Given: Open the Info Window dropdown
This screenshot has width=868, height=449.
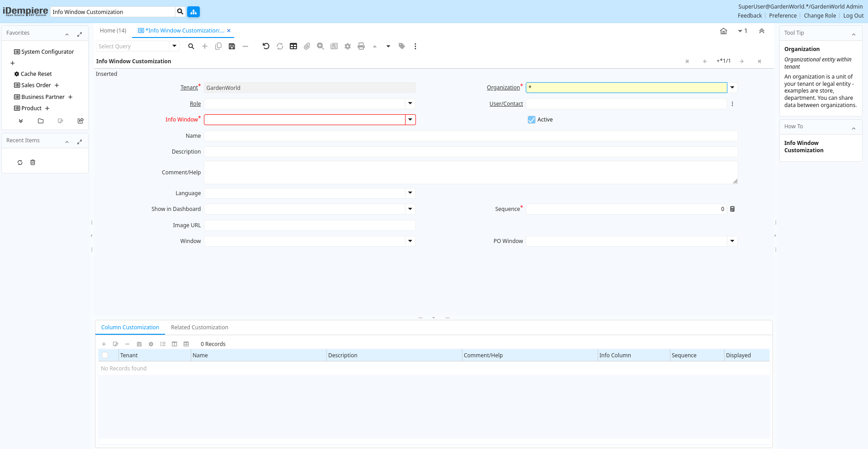Looking at the screenshot, I should 410,120.
